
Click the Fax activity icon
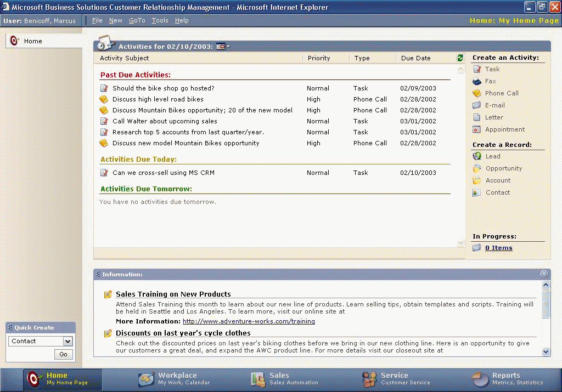click(x=477, y=81)
